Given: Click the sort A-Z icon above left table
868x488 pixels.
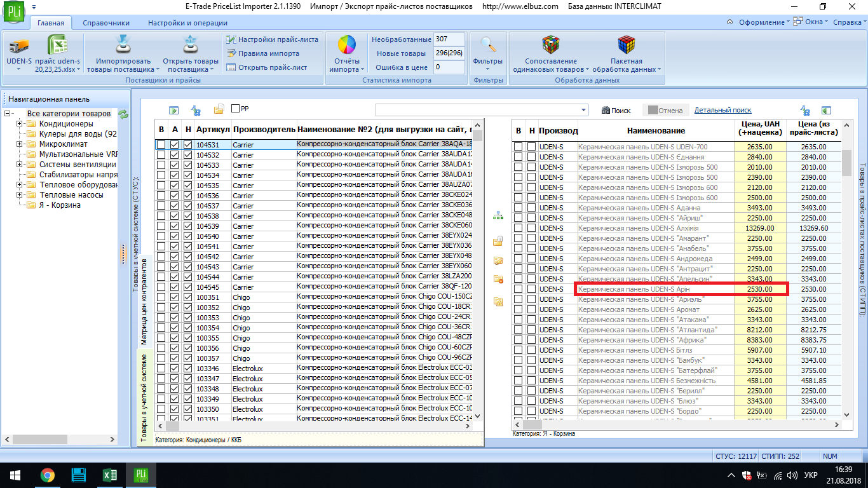Looking at the screenshot, I should 196,110.
